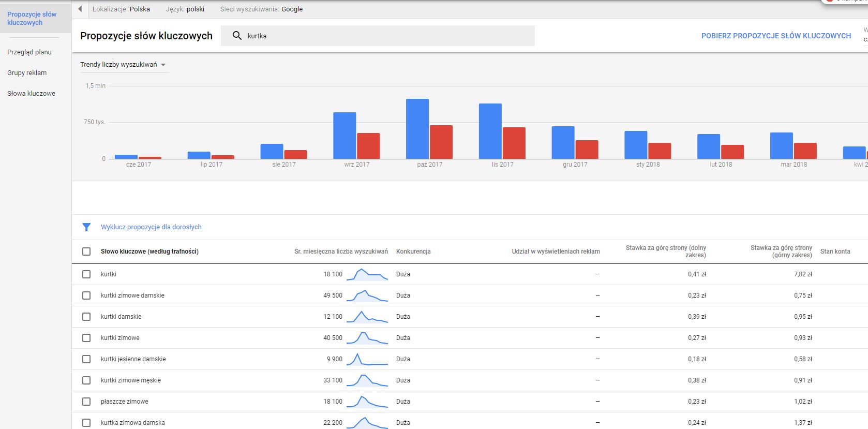Click red bar for lis 2017
868x429 pixels.
(514, 143)
